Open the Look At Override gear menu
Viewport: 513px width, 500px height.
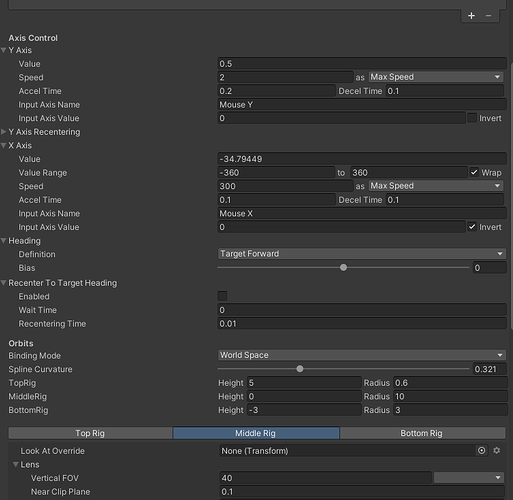click(x=497, y=451)
